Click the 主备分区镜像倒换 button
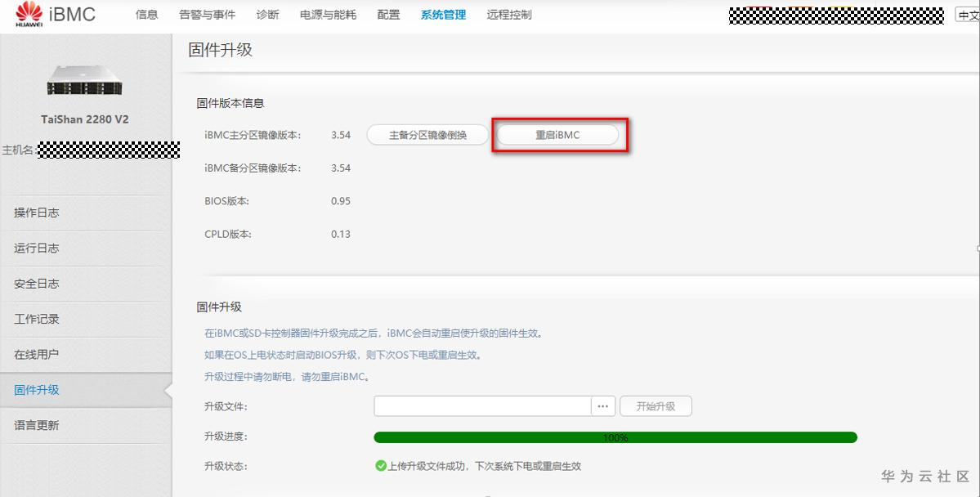This screenshot has width=980, height=497. coord(427,135)
